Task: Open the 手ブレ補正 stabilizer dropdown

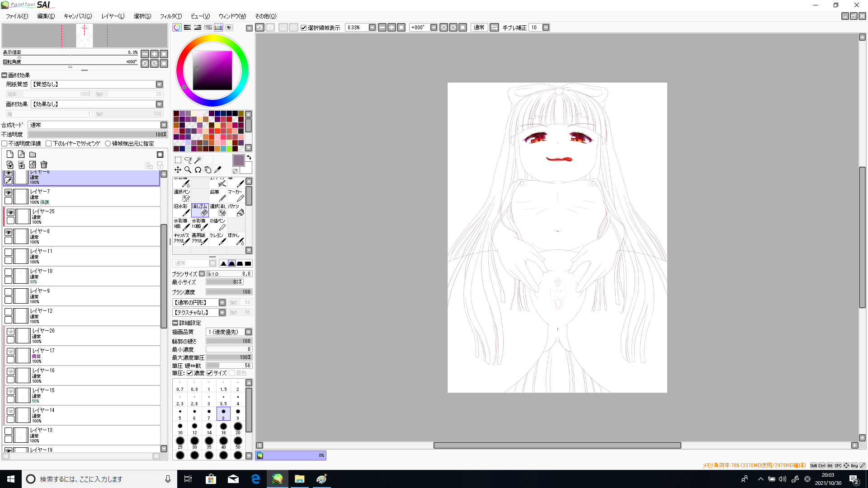Action: (546, 28)
